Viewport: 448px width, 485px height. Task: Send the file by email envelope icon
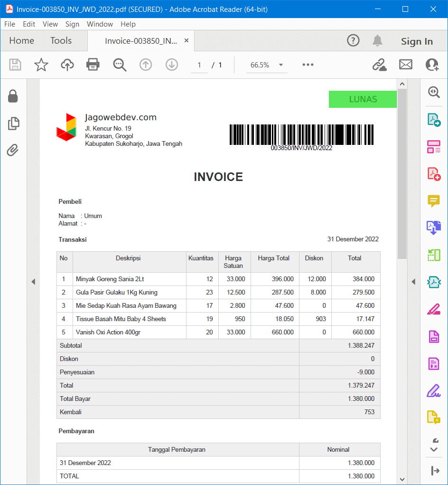coord(406,65)
